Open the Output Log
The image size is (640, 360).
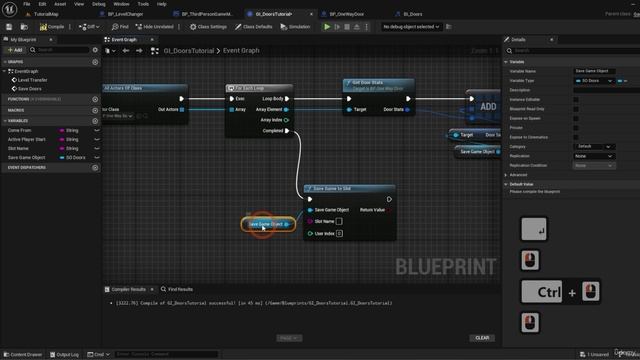[x=64, y=354]
